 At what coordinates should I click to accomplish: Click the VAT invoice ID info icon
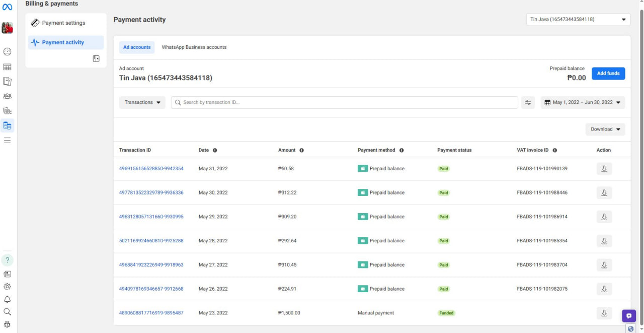554,150
